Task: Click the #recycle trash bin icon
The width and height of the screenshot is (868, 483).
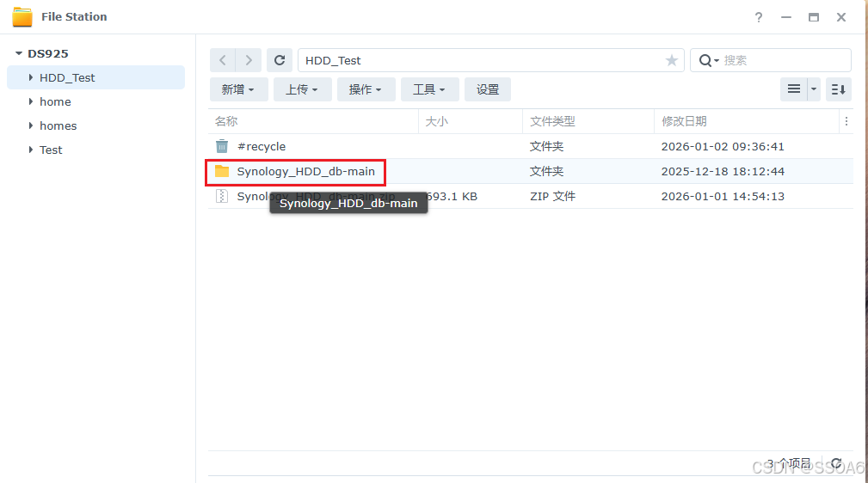Action: 222,146
